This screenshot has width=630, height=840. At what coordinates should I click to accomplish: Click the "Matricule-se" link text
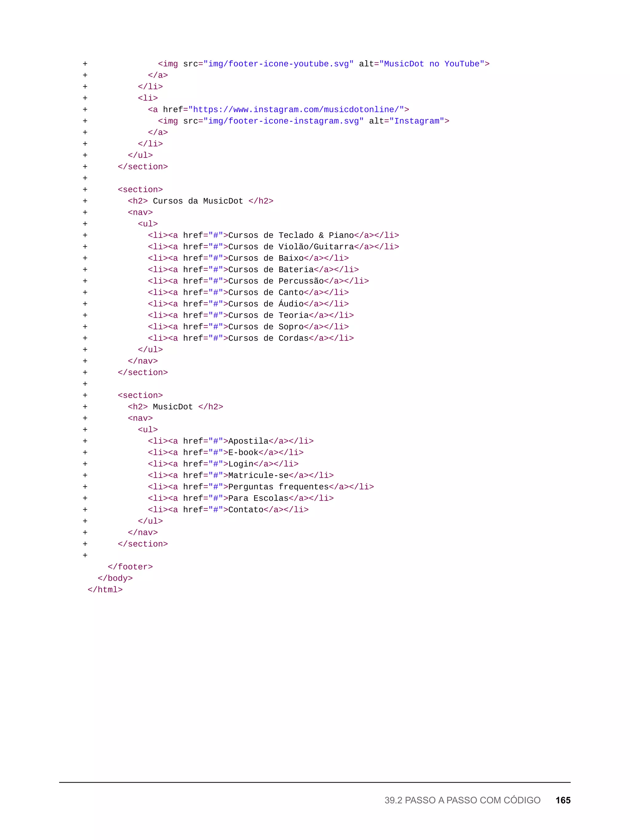pyautogui.click(x=258, y=475)
